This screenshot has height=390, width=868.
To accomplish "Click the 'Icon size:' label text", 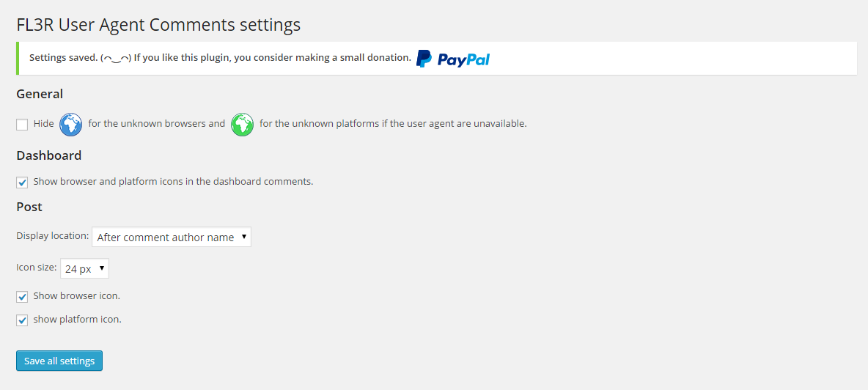I will point(36,268).
